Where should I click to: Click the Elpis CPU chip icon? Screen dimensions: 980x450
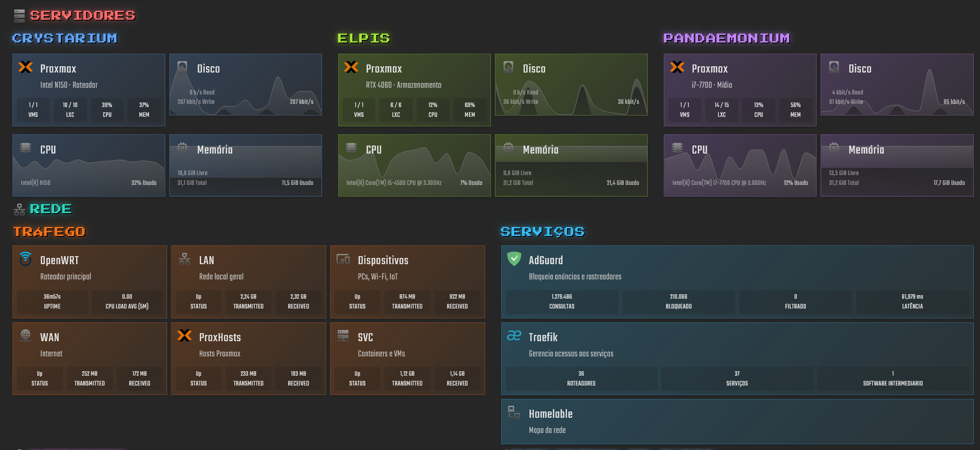click(x=351, y=147)
